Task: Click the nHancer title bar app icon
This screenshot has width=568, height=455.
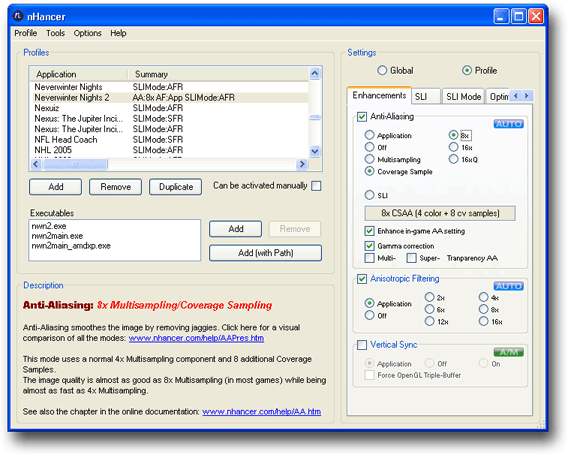Action: (17, 16)
